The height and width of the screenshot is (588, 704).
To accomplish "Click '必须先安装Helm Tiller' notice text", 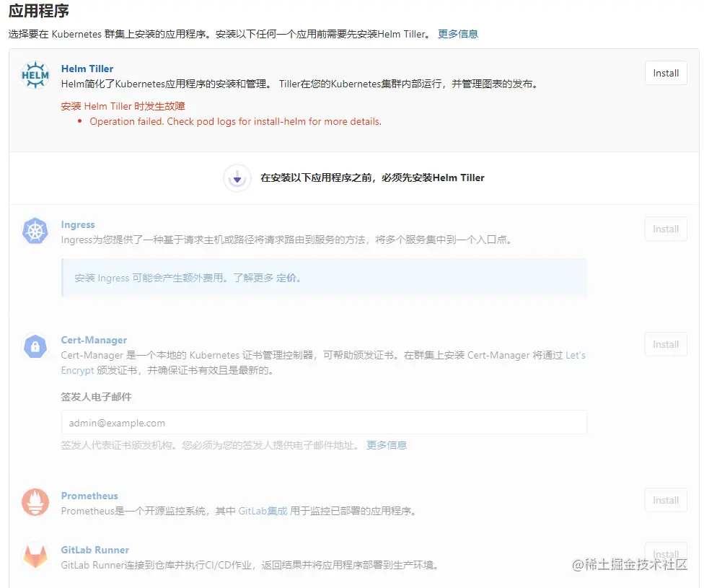I will [x=372, y=178].
